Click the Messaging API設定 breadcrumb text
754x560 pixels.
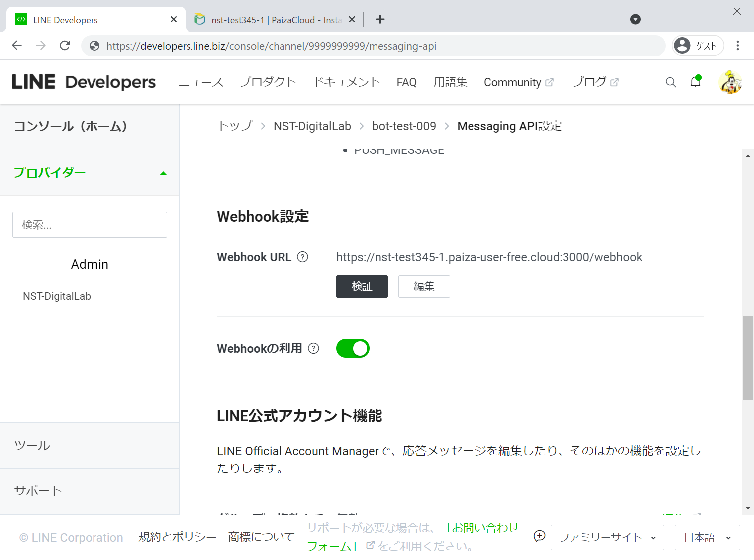tap(509, 126)
